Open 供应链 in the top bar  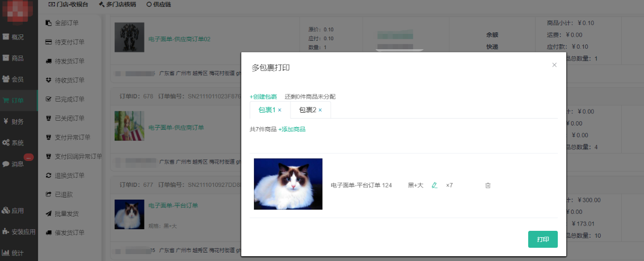pos(159,4)
